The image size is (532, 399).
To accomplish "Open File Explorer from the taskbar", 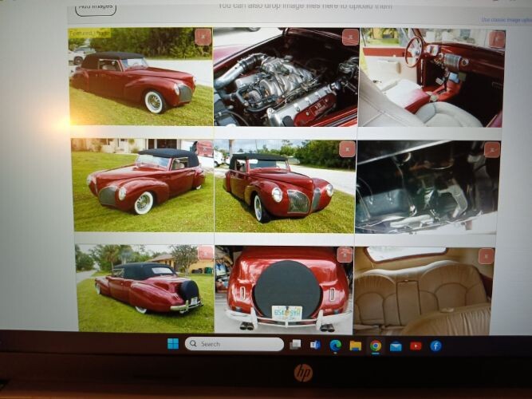I will (x=355, y=346).
